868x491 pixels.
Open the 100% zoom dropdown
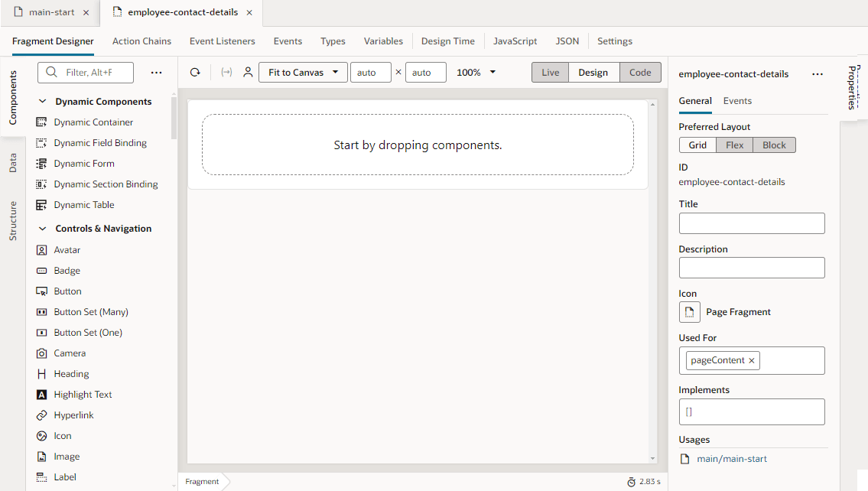pyautogui.click(x=476, y=73)
